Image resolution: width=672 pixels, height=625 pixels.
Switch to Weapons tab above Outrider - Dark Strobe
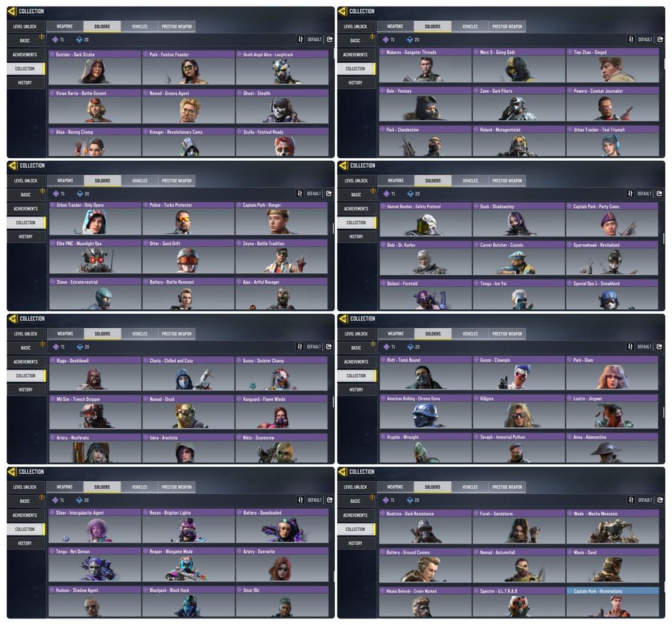pos(65,27)
